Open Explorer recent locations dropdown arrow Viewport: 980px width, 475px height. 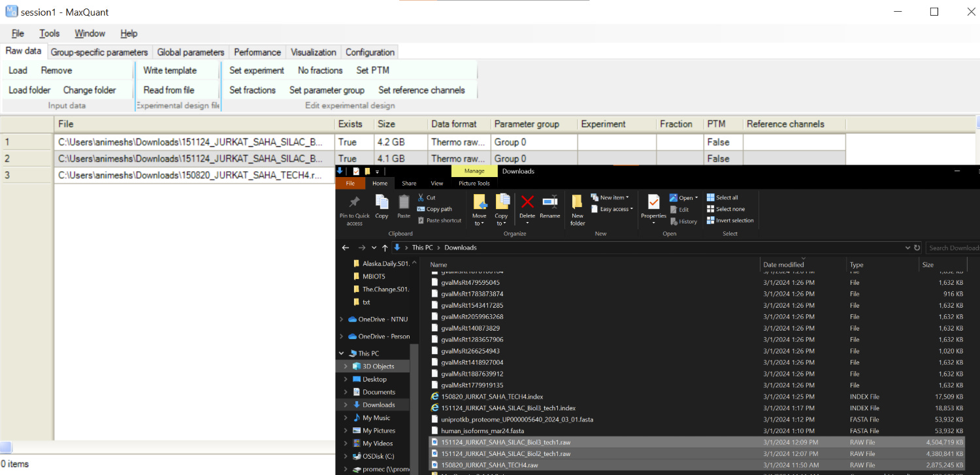(374, 248)
